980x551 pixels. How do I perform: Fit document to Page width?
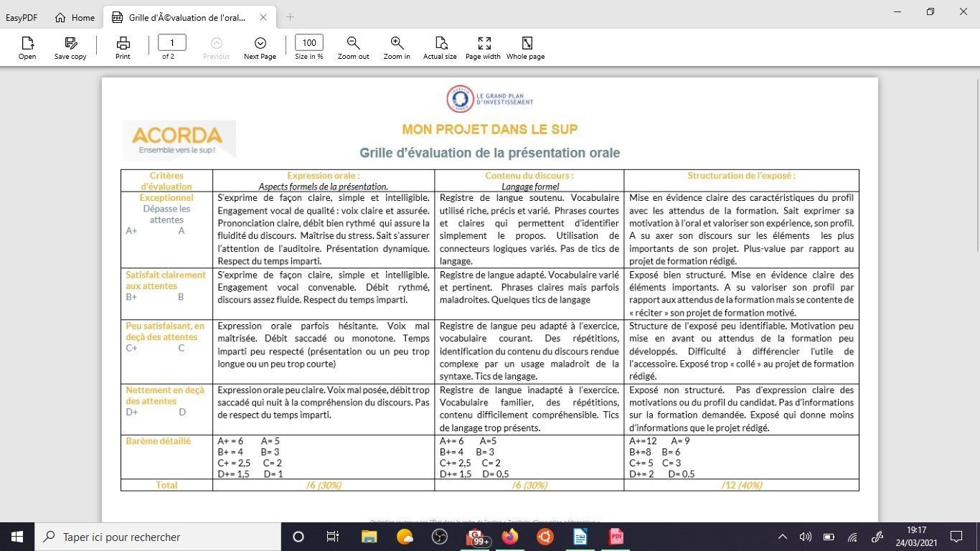pyautogui.click(x=483, y=43)
